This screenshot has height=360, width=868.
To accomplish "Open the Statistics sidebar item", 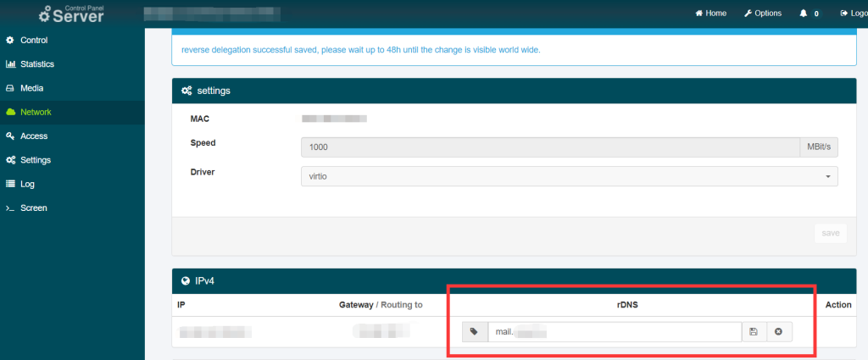I will (72, 64).
